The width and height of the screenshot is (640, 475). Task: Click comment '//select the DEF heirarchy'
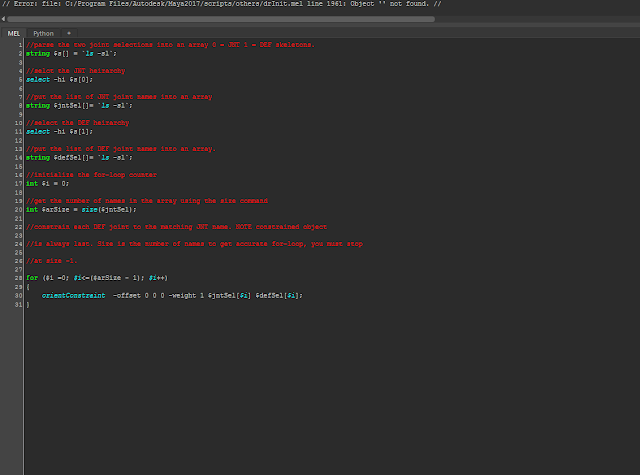point(78,123)
